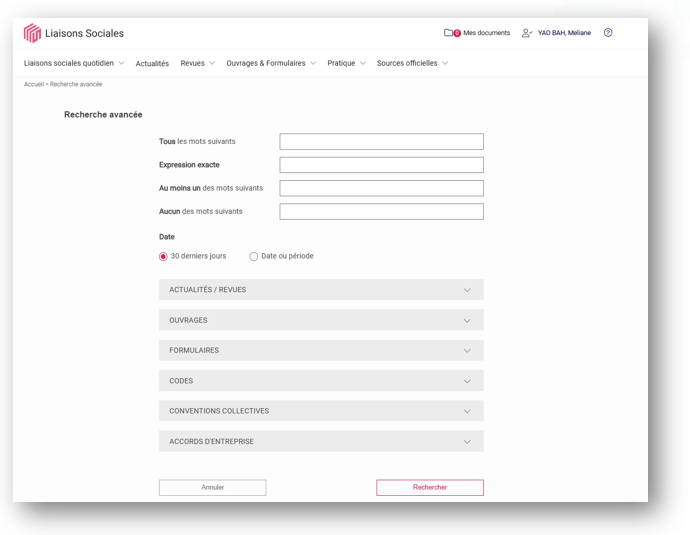
Task: Focus Au moins un des mots field
Action: [x=382, y=188]
